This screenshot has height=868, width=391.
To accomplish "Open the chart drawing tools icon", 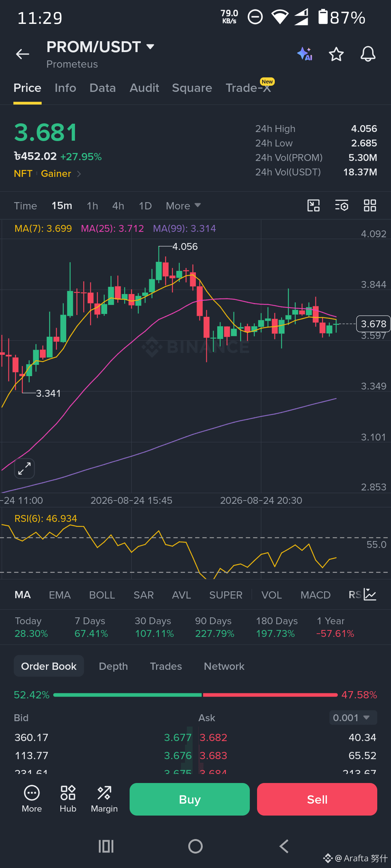I will pyautogui.click(x=314, y=205).
